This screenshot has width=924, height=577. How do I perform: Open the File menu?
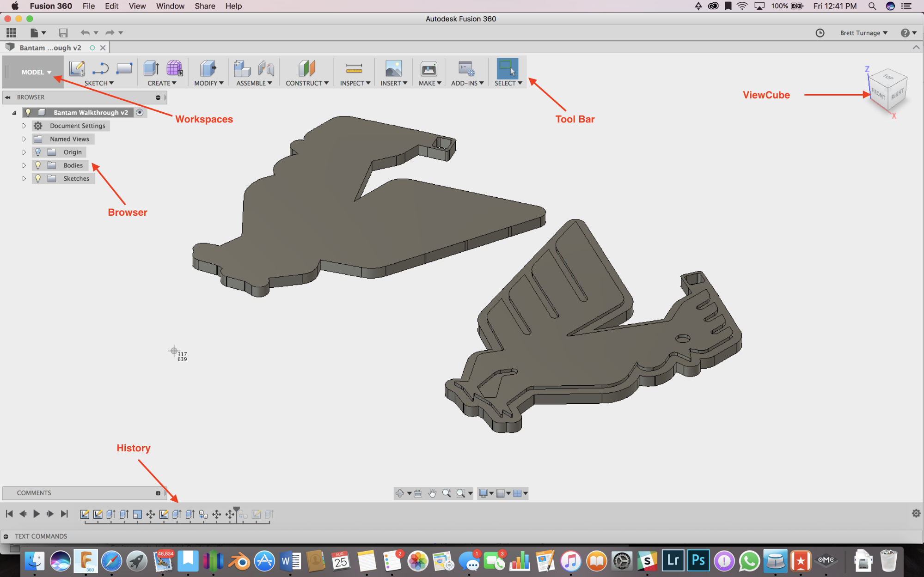[88, 6]
